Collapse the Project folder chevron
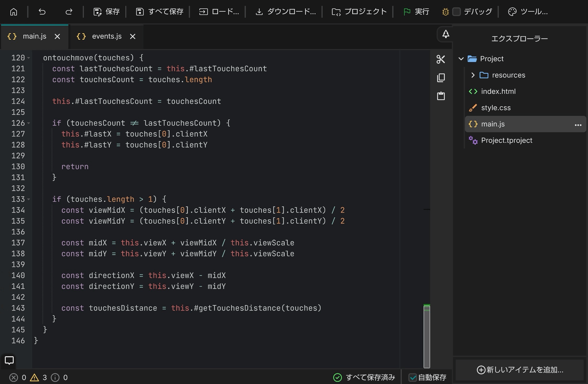The width and height of the screenshot is (588, 384). [461, 59]
